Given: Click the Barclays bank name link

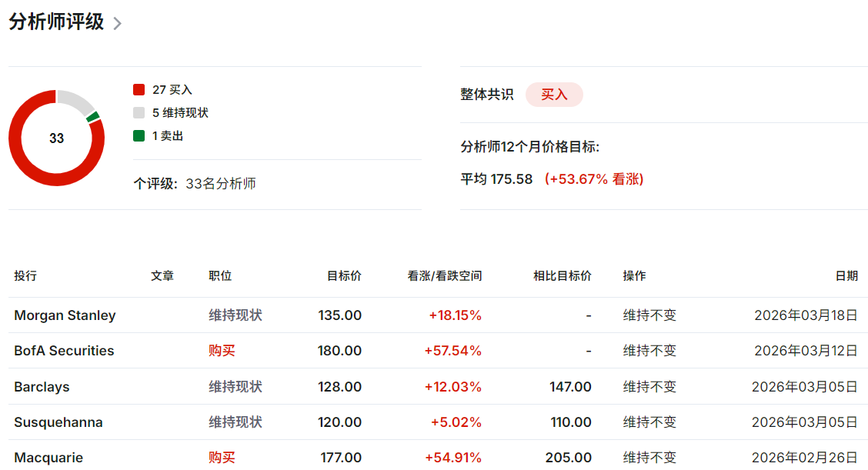Looking at the screenshot, I should [x=41, y=386].
